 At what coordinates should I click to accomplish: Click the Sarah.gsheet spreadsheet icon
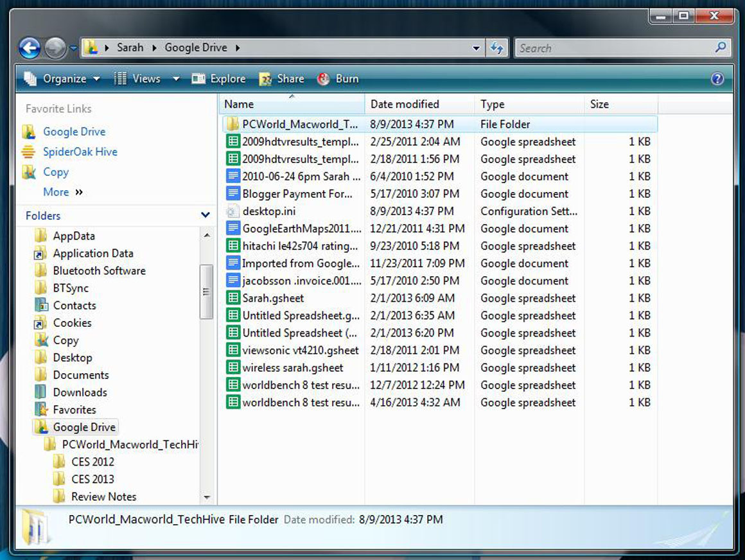(x=232, y=298)
